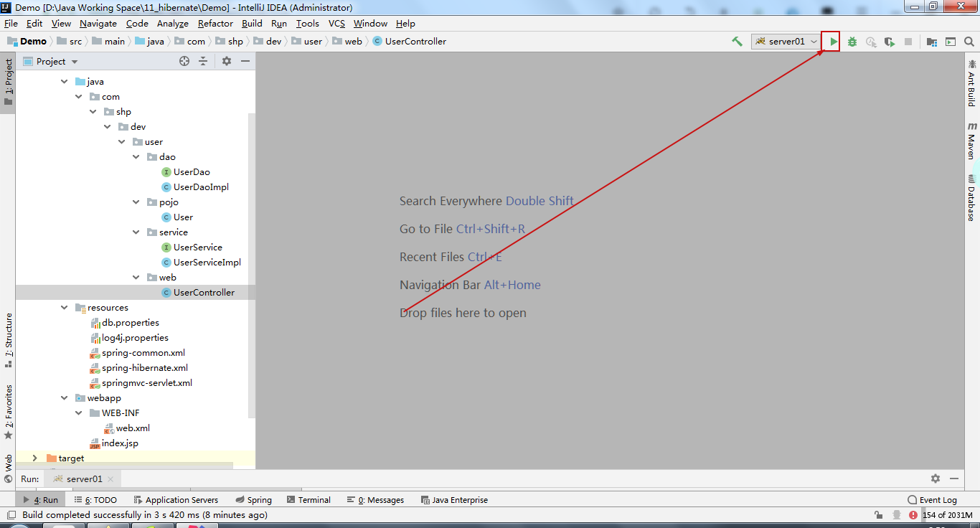Click UserController in the navigation bar
980x528 pixels.
click(x=410, y=42)
